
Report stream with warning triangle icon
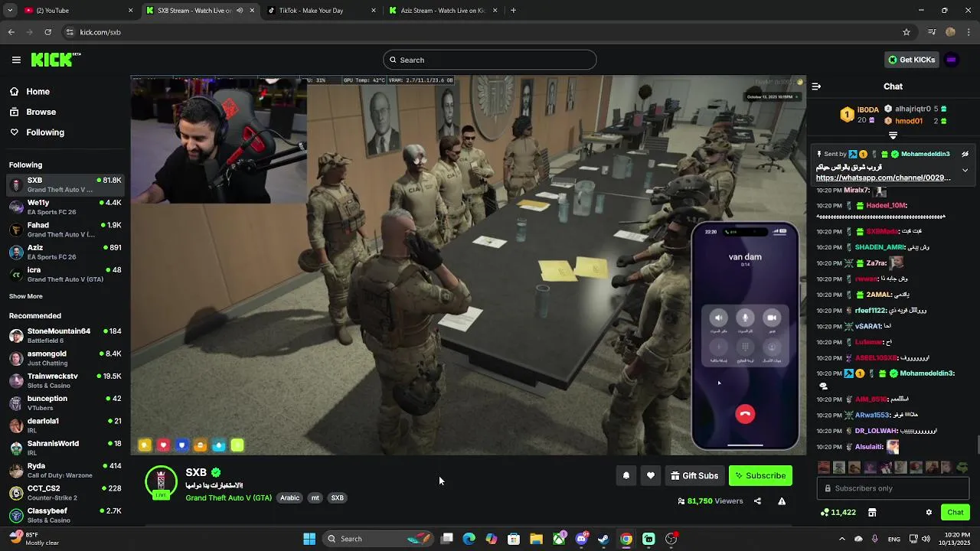pos(782,501)
